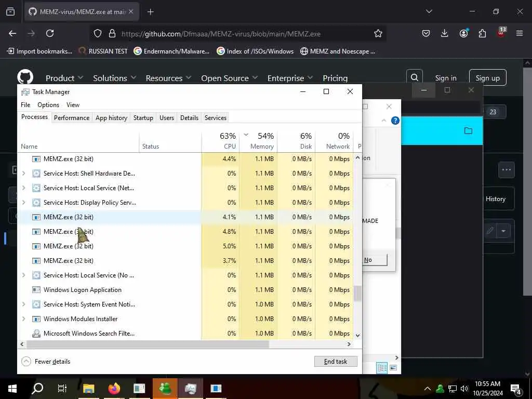Open the Action Center notifications icon
Image resolution: width=532 pixels, height=399 pixels.
point(516,389)
